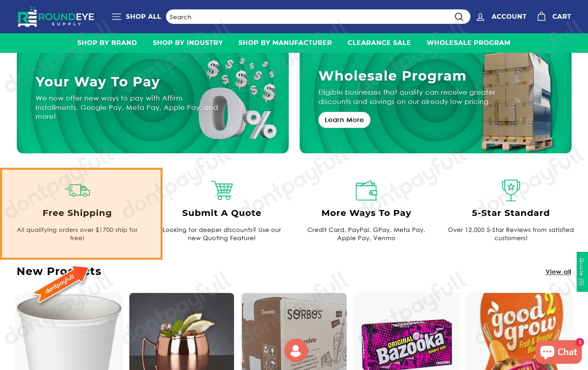588x370 pixels.
Task: Open the Wholesale Program menu item
Action: tap(468, 43)
